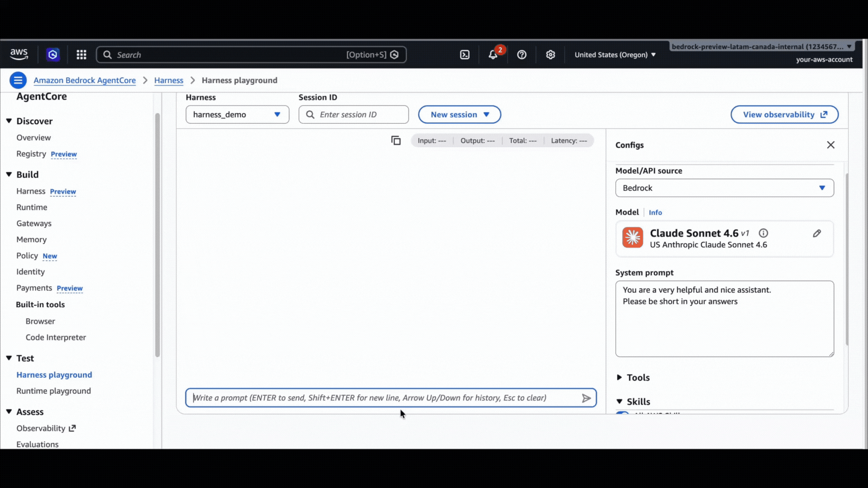868x488 pixels.
Task: Click the Output token count label
Action: click(477, 141)
